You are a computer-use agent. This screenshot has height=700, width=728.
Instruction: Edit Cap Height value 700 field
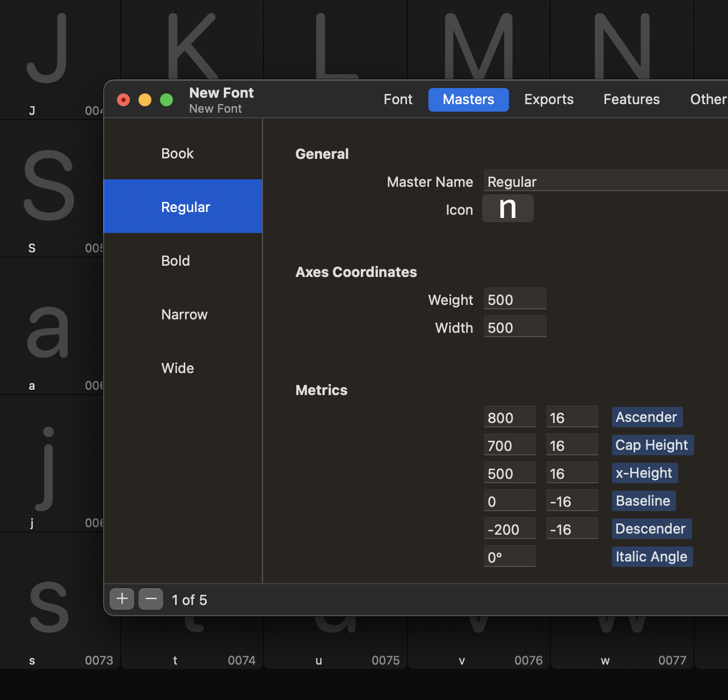(509, 445)
